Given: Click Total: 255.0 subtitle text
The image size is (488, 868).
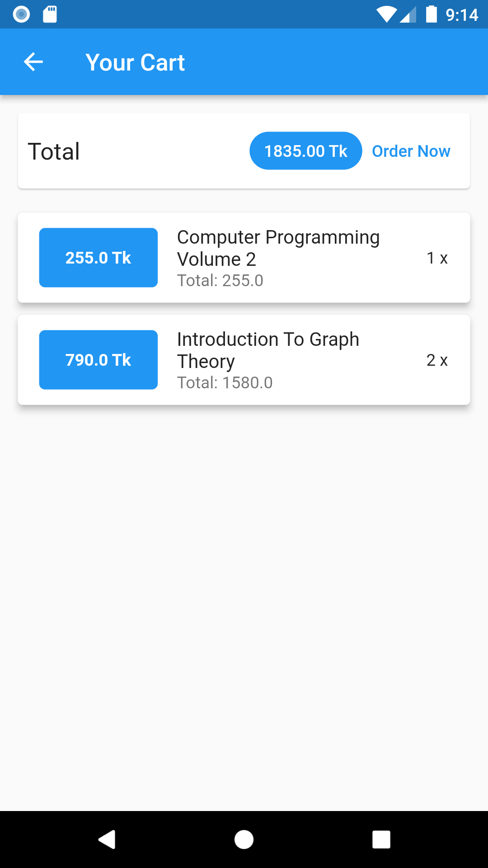Looking at the screenshot, I should point(220,281).
